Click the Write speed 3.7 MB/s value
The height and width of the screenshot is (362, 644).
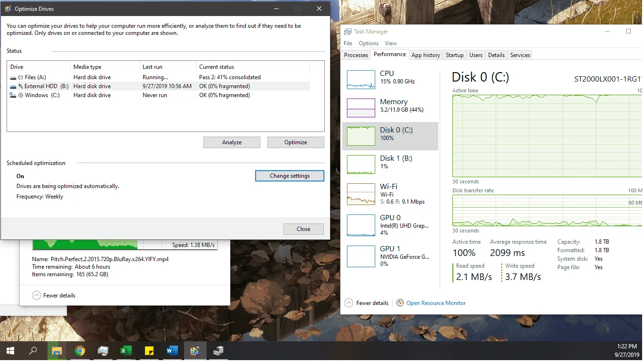[x=523, y=277]
